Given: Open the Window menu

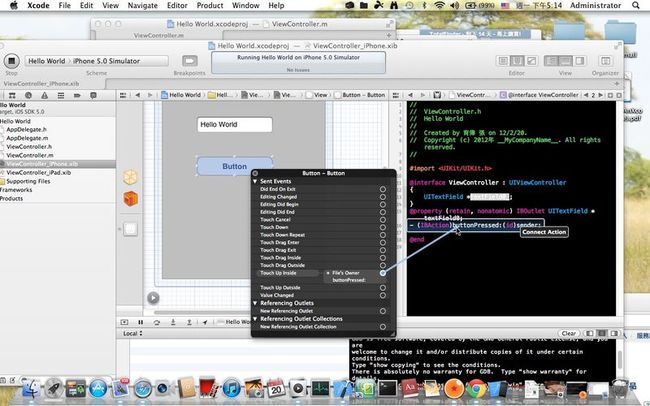Looking at the screenshot, I should pos(245,5).
